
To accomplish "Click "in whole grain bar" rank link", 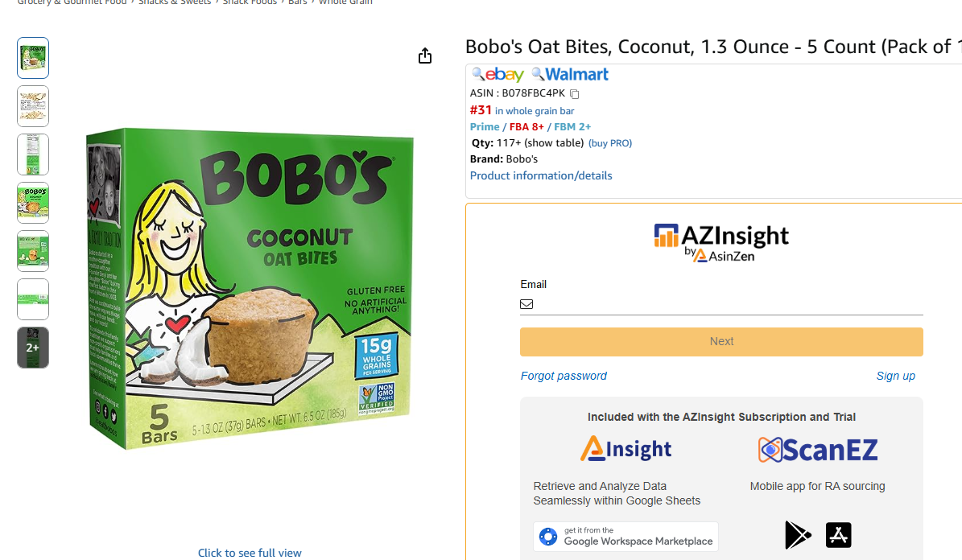I will point(535,111).
